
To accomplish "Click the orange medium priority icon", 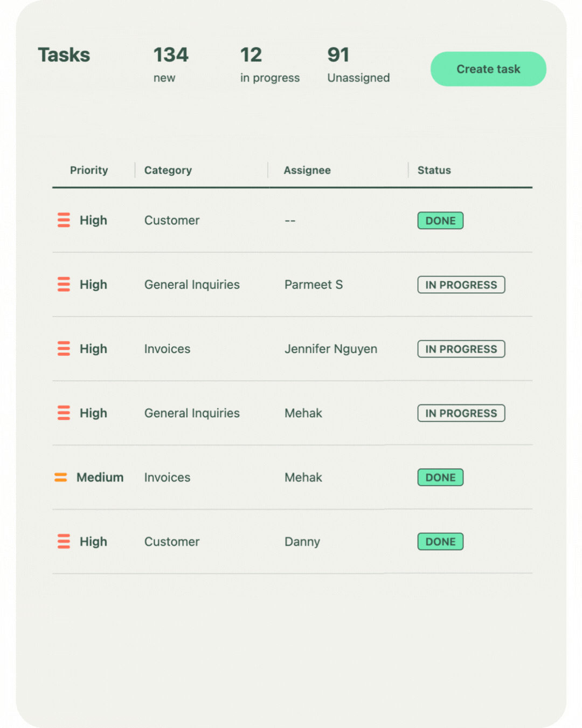I will pyautogui.click(x=61, y=477).
